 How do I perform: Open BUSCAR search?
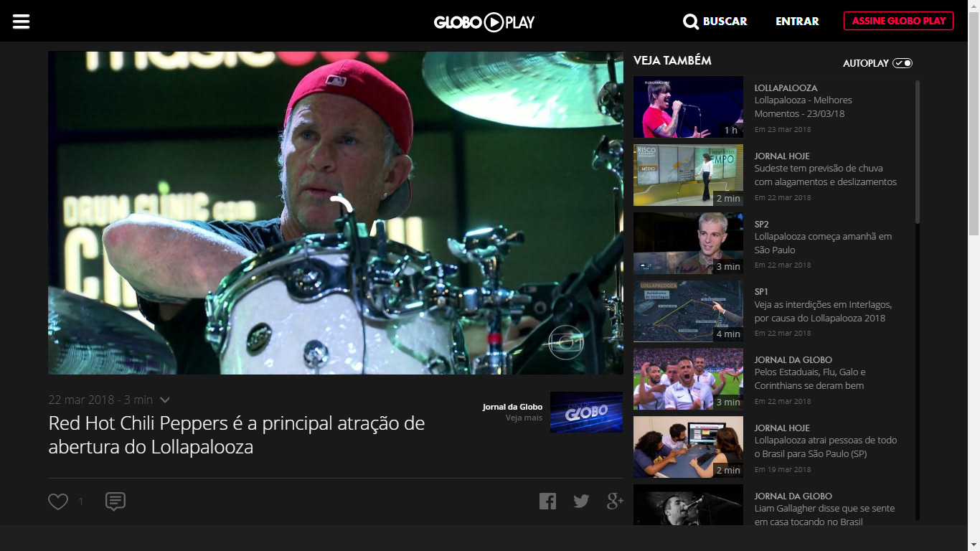[x=725, y=22]
